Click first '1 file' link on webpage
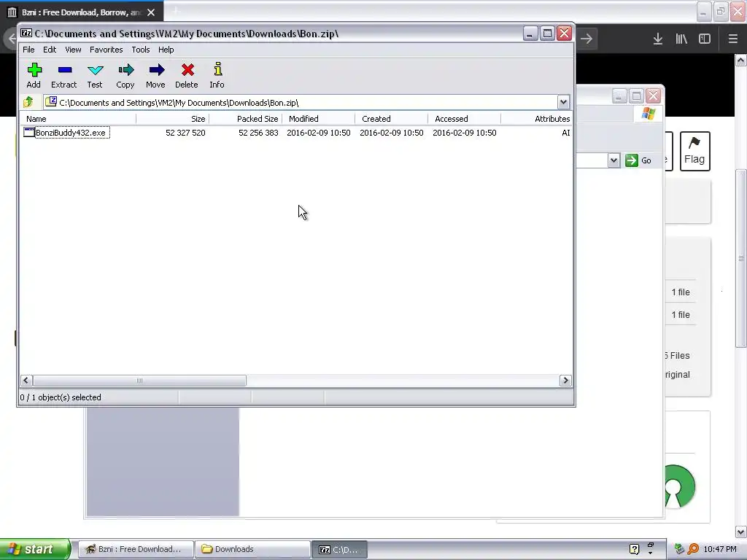The image size is (747, 560). pyautogui.click(x=681, y=292)
